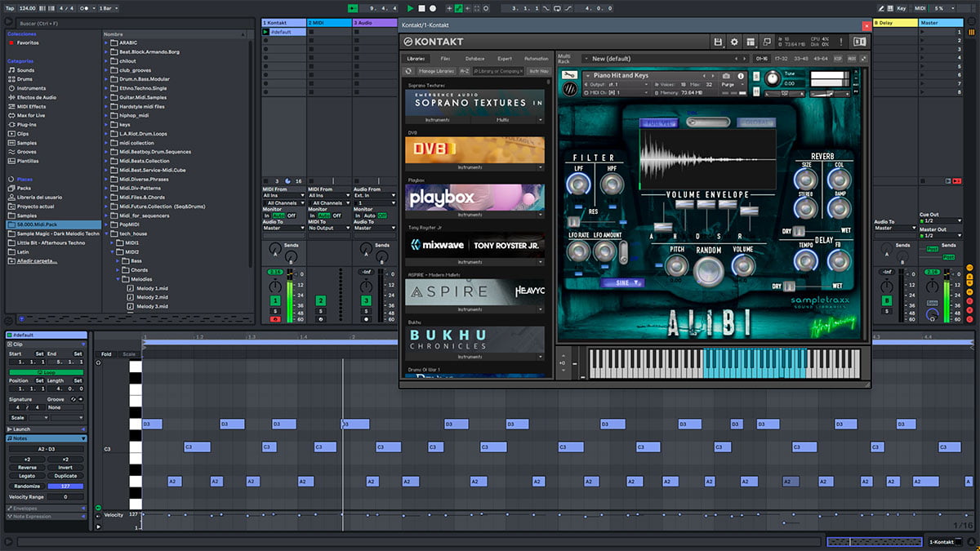980x551 pixels.
Task: Click the Tap tempo button
Action: pos(9,8)
